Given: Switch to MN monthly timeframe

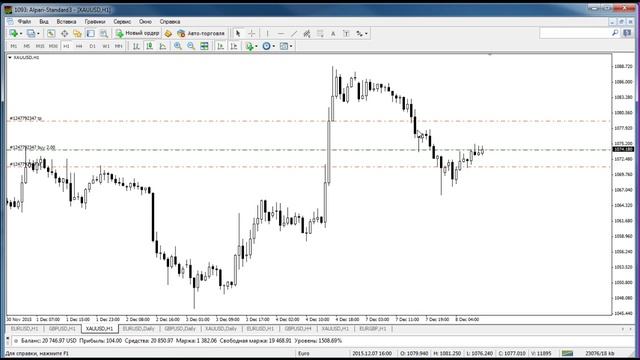Looking at the screenshot, I should [x=119, y=46].
